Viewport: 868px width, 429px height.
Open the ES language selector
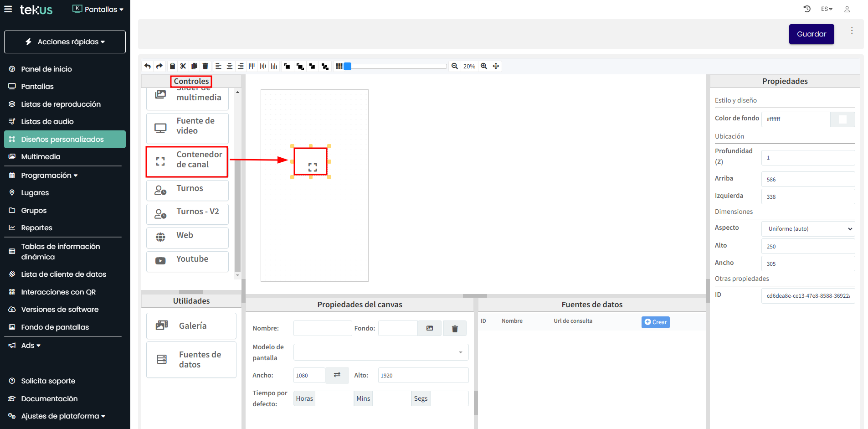(827, 9)
